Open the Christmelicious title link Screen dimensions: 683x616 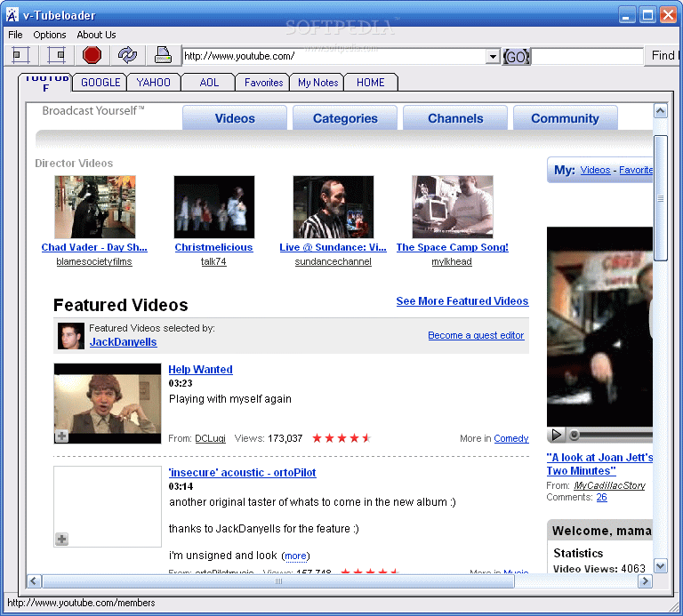coord(213,247)
